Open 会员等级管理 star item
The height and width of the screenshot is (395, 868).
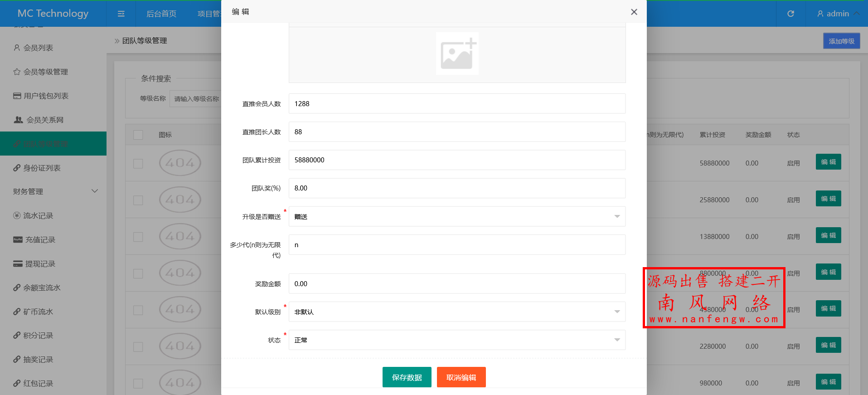[45, 72]
